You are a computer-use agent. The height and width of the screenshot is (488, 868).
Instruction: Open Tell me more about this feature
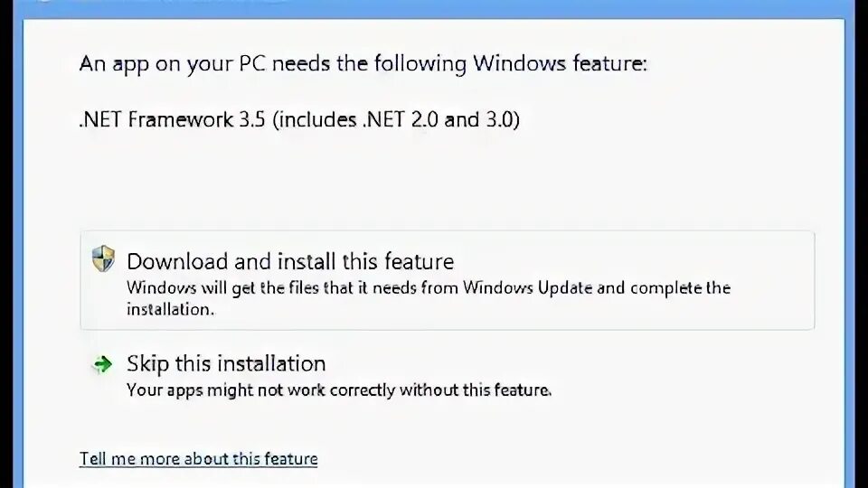click(199, 459)
